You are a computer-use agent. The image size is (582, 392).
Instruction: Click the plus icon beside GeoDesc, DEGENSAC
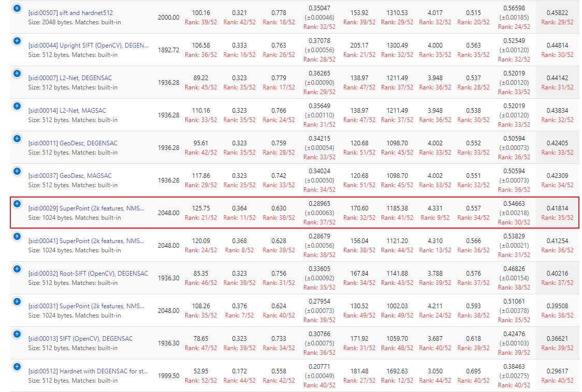[17, 139]
